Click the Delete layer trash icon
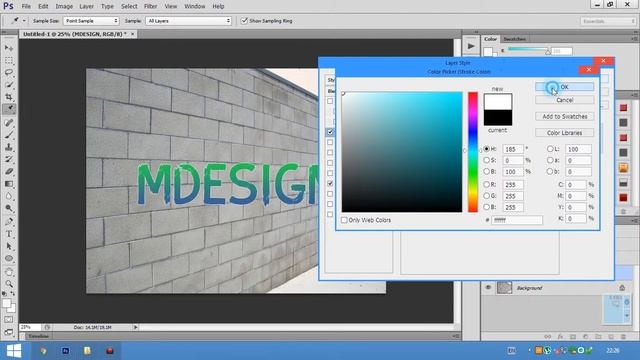The width and height of the screenshot is (640, 360). pos(623,337)
